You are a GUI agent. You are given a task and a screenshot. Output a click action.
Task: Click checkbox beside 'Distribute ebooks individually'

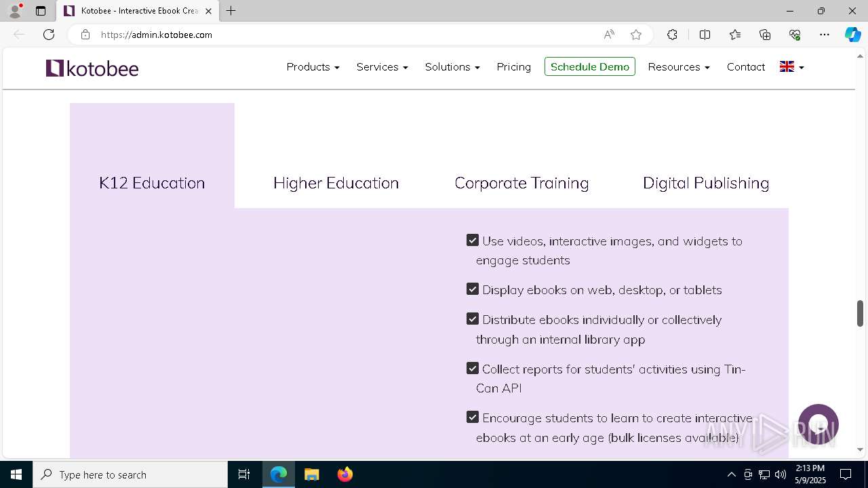(x=473, y=319)
